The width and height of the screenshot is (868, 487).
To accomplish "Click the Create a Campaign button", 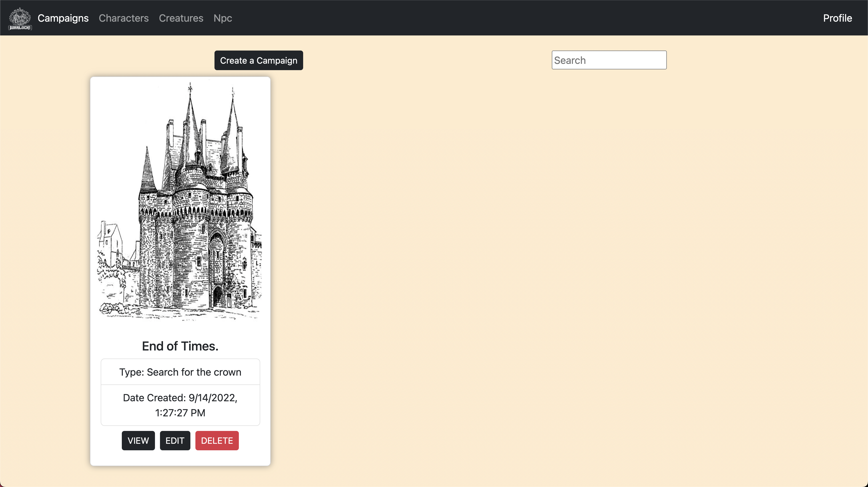I will click(x=258, y=60).
